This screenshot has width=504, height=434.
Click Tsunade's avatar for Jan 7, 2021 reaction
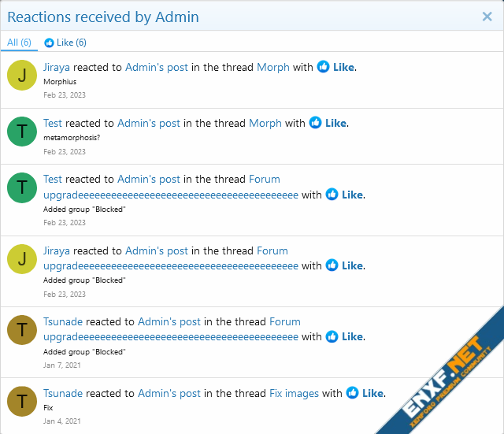[x=21, y=329]
